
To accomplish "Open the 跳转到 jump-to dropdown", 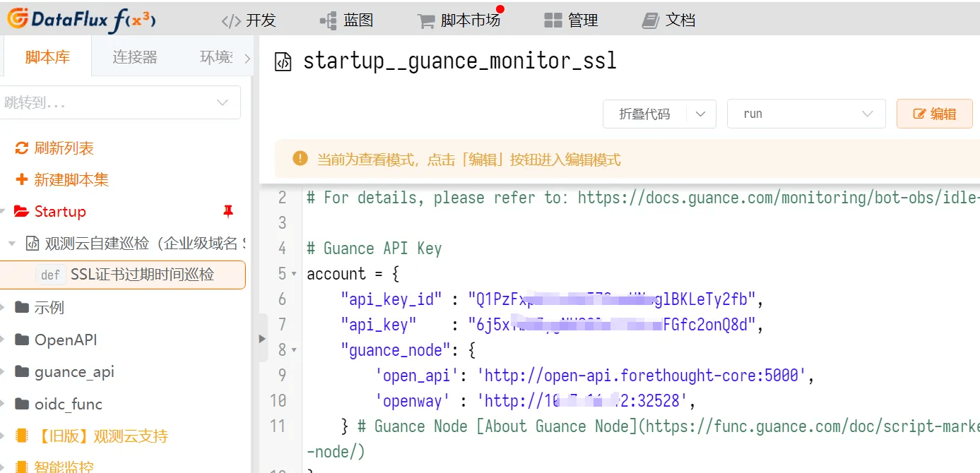I will pyautogui.click(x=120, y=102).
